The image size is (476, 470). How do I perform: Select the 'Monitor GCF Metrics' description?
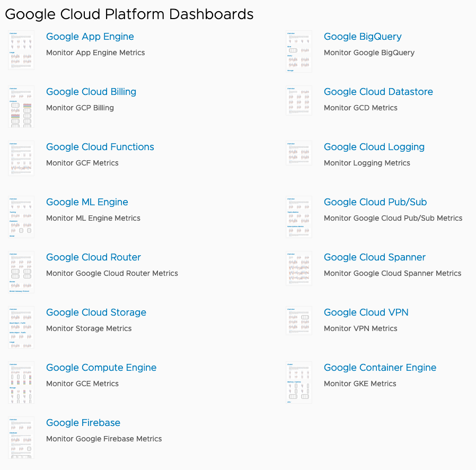point(82,163)
